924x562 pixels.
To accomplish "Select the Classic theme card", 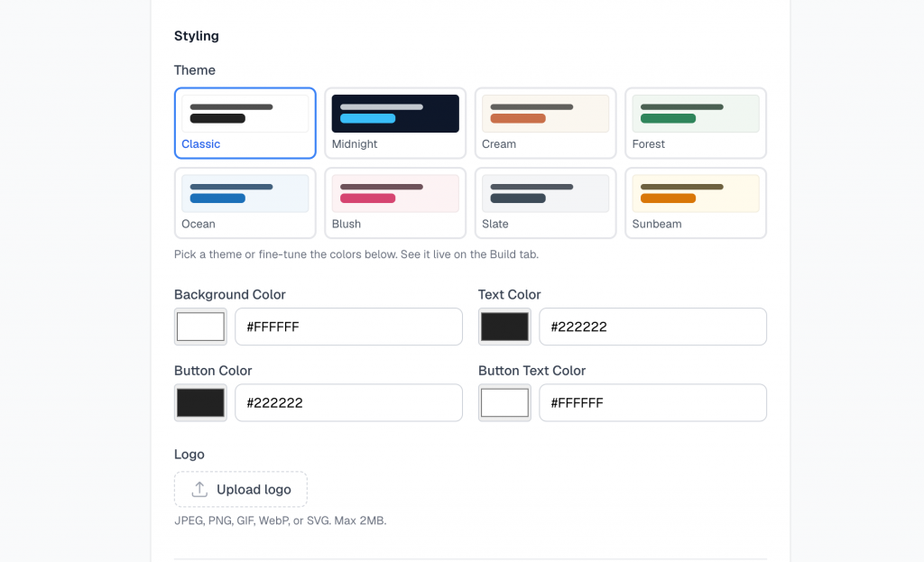I will tap(245, 123).
